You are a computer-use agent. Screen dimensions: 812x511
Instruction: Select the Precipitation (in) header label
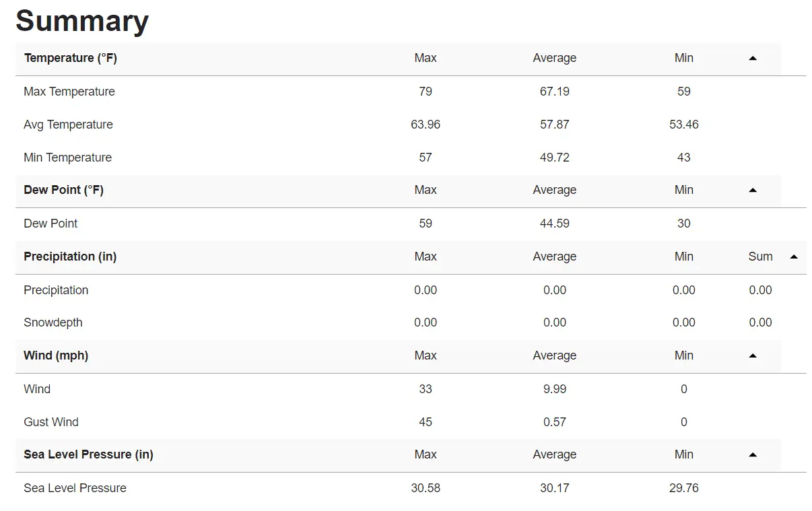(70, 257)
